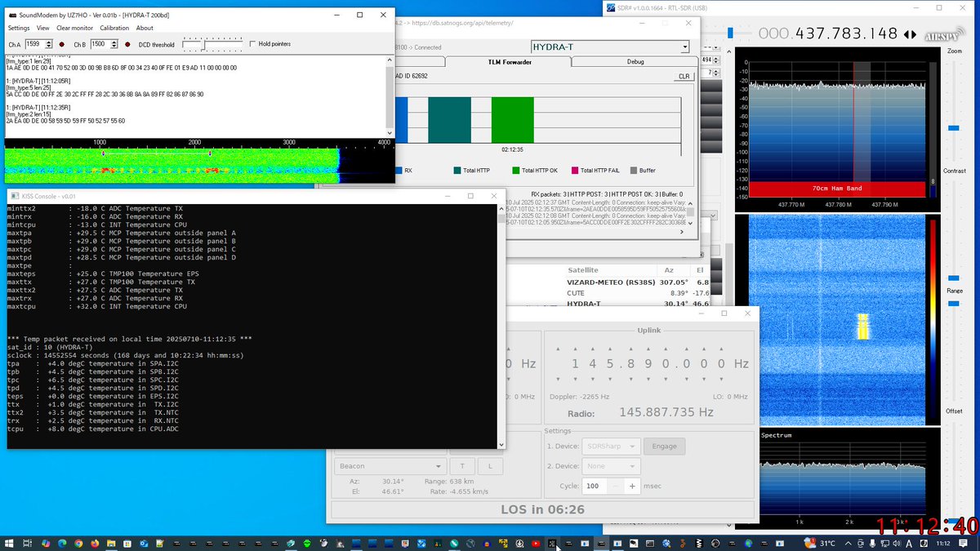The width and height of the screenshot is (980, 551).
Task: Open the 1. Device SDRSharp dropdown
Action: tap(609, 447)
